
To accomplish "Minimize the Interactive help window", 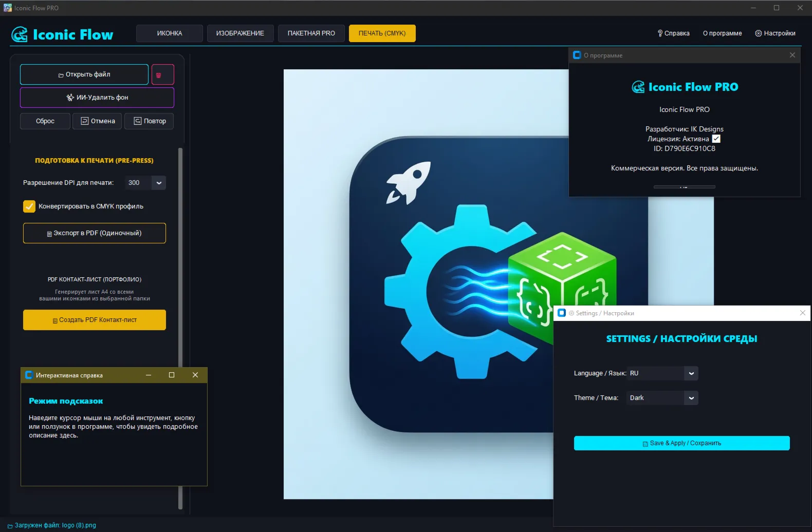I will tap(149, 375).
